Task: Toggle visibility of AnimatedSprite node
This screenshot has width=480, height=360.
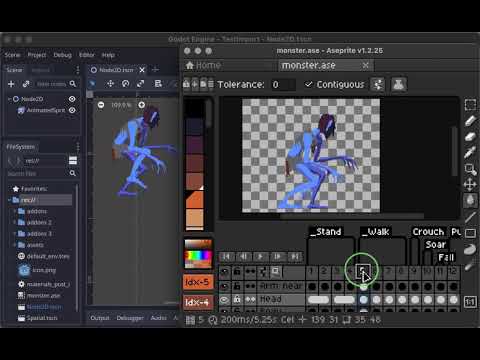Action: coord(72,110)
